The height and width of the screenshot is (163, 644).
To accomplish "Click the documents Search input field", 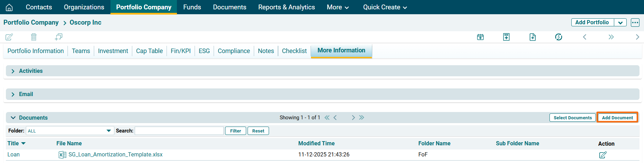I will [179, 131].
